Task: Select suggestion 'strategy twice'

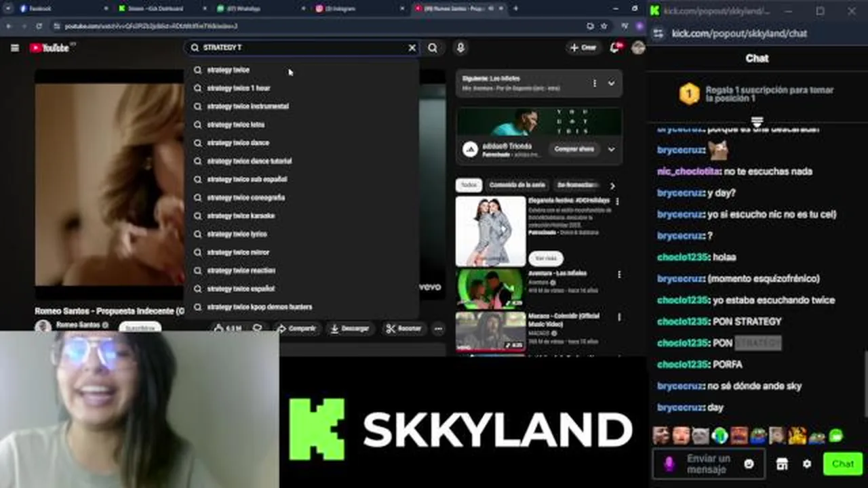Action: point(302,70)
